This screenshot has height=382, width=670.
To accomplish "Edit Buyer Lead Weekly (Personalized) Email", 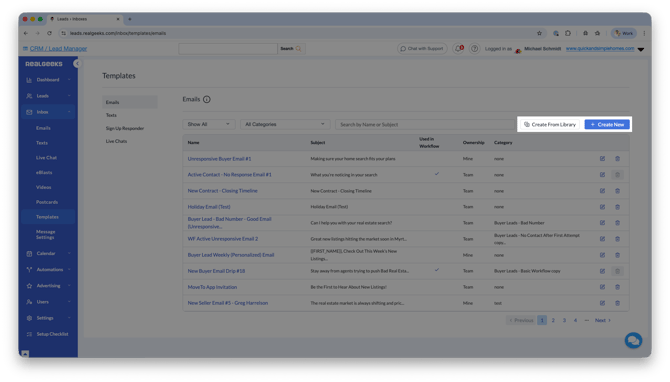I will click(x=602, y=255).
